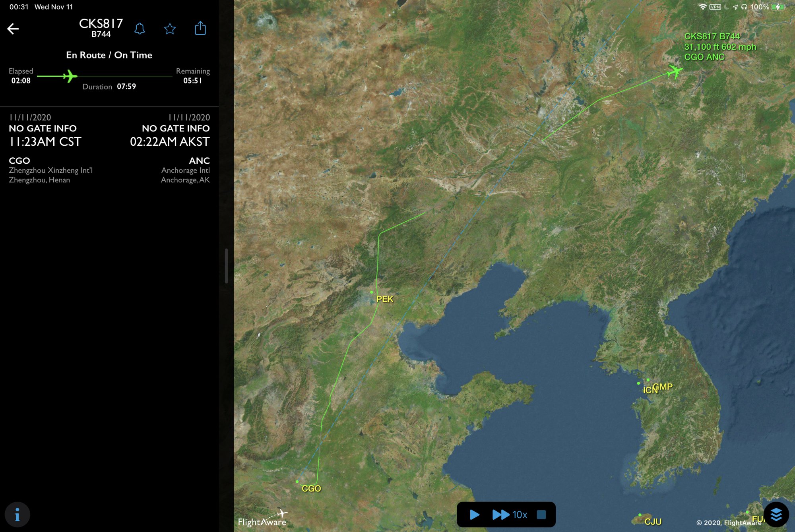Open the info button
The image size is (795, 532).
click(x=17, y=515)
